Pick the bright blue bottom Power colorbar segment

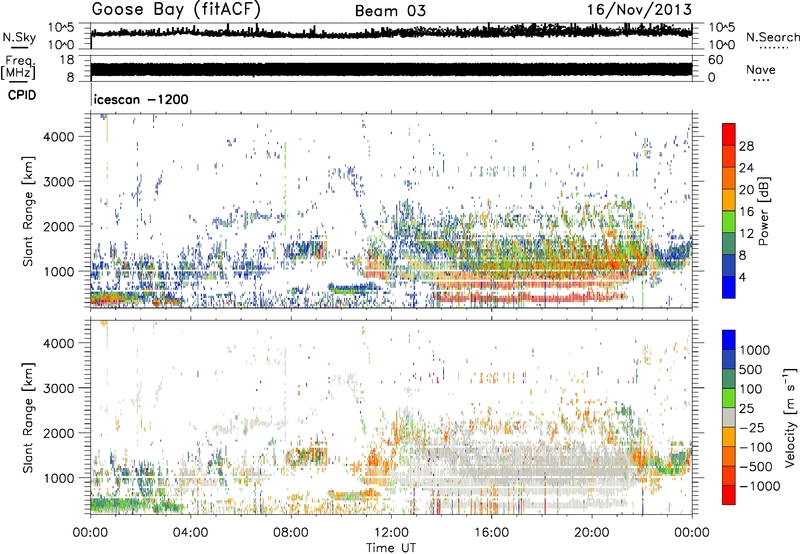pyautogui.click(x=729, y=287)
